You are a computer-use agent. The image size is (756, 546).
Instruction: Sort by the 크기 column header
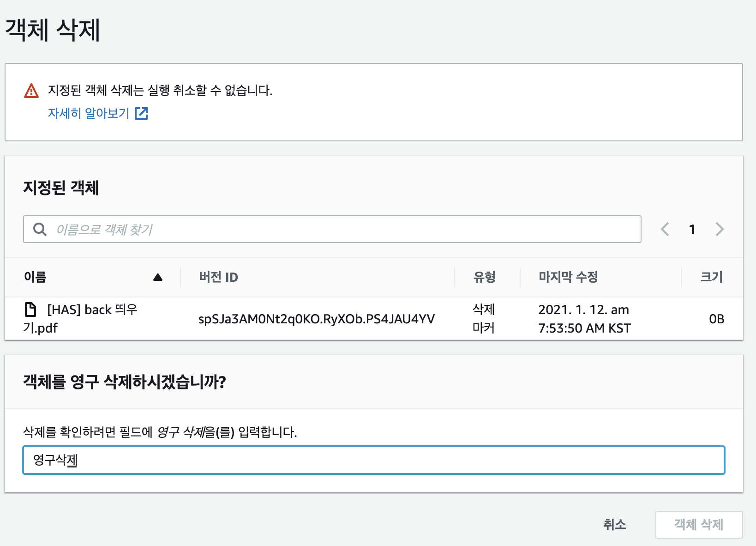click(x=711, y=277)
